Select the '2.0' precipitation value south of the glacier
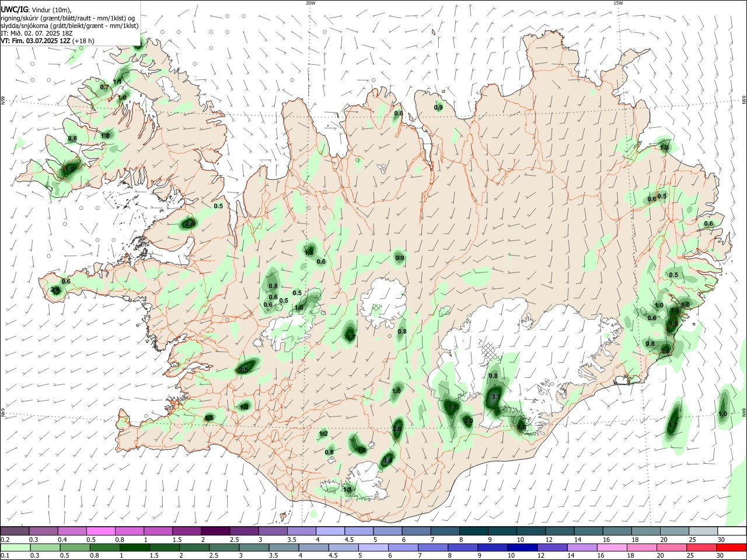The image size is (747, 560). (x=468, y=421)
